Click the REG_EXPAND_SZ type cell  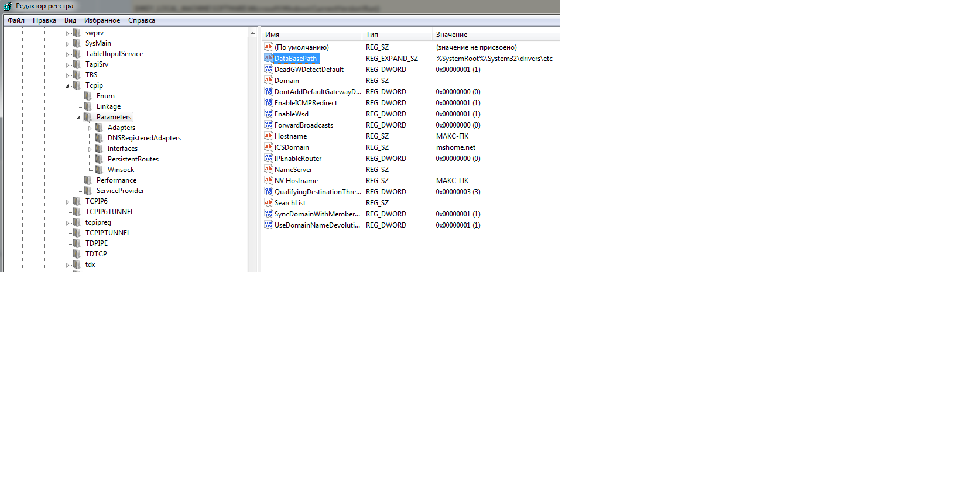392,59
